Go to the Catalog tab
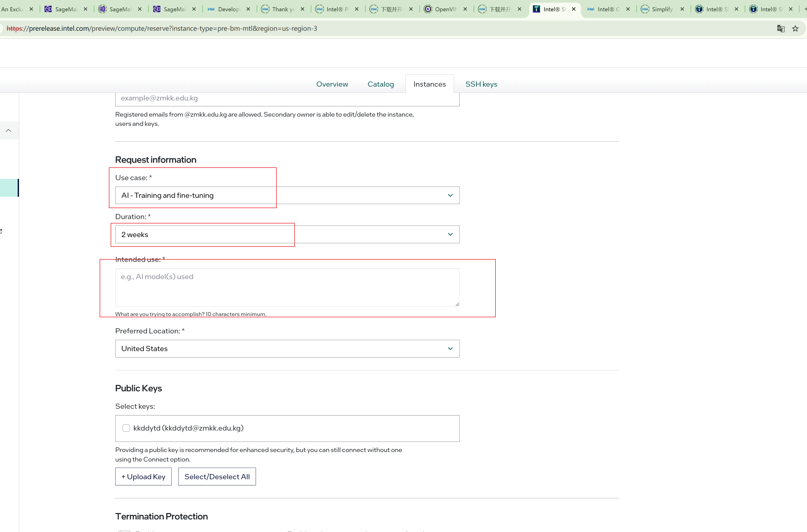Screen dimensions: 807x532 (x=381, y=84)
